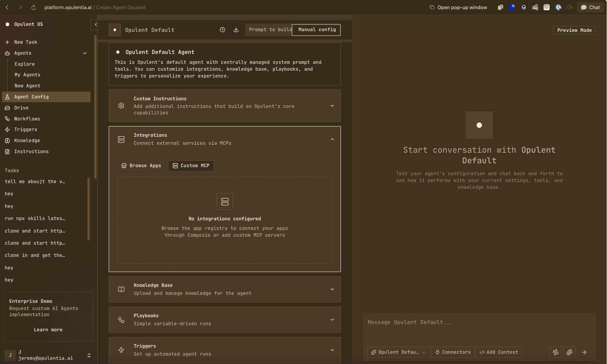This screenshot has height=364, width=607.
Task: Click the blue shield extension icon
Action: coord(512,7)
